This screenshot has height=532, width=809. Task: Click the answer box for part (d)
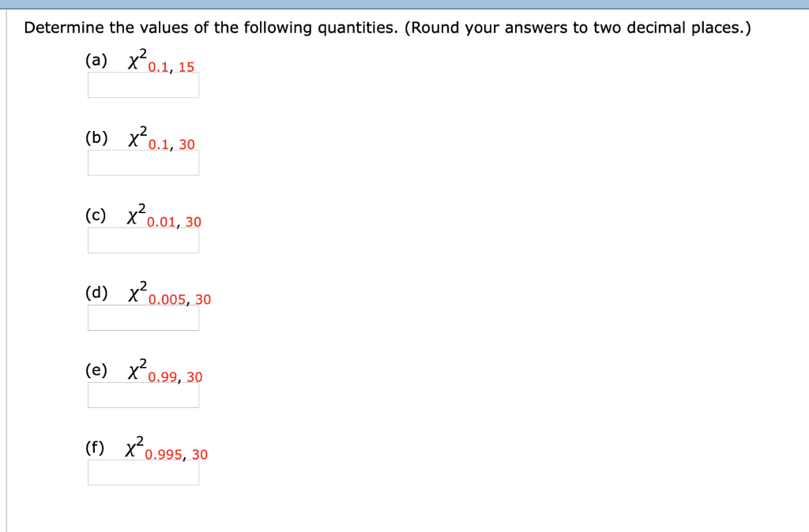click(143, 318)
